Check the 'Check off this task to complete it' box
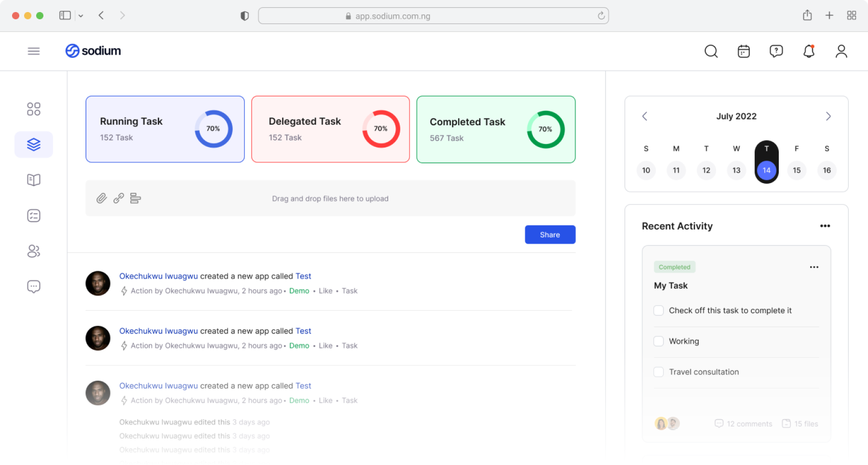This screenshot has width=868, height=465. (659, 310)
